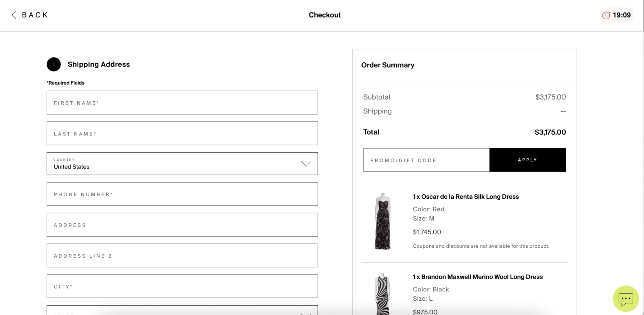Select the Phone Number input
644x315 pixels.
182,194
